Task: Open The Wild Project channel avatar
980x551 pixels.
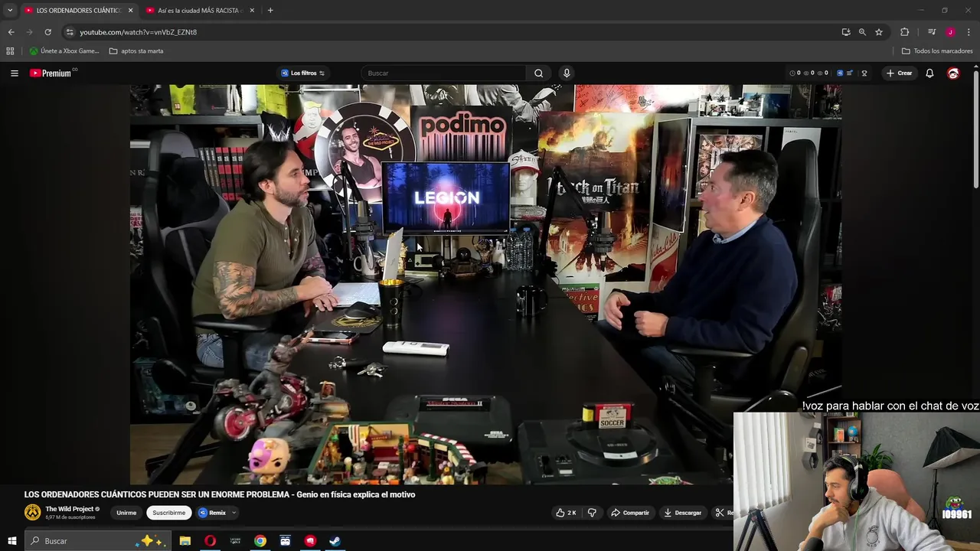Action: tap(32, 512)
